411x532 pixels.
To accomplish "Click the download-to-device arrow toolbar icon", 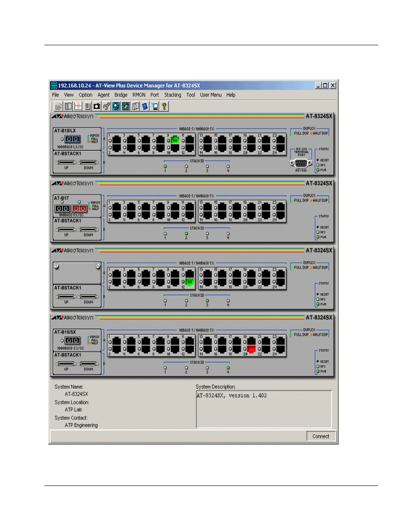I will click(154, 106).
